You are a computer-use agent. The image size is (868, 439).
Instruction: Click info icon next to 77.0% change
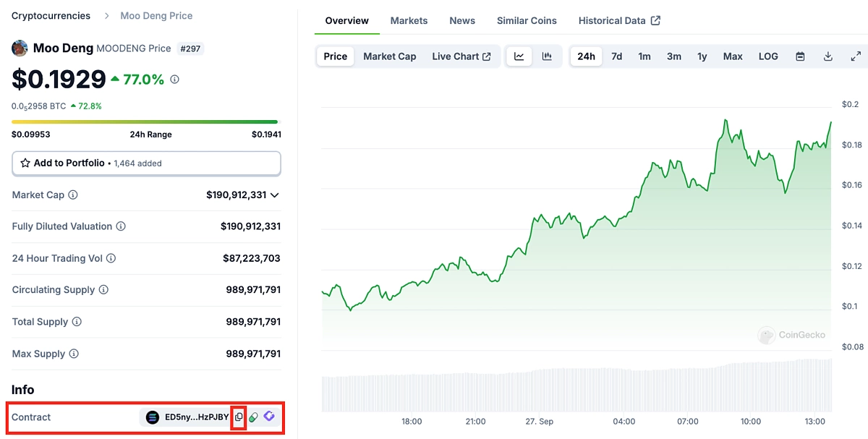174,80
